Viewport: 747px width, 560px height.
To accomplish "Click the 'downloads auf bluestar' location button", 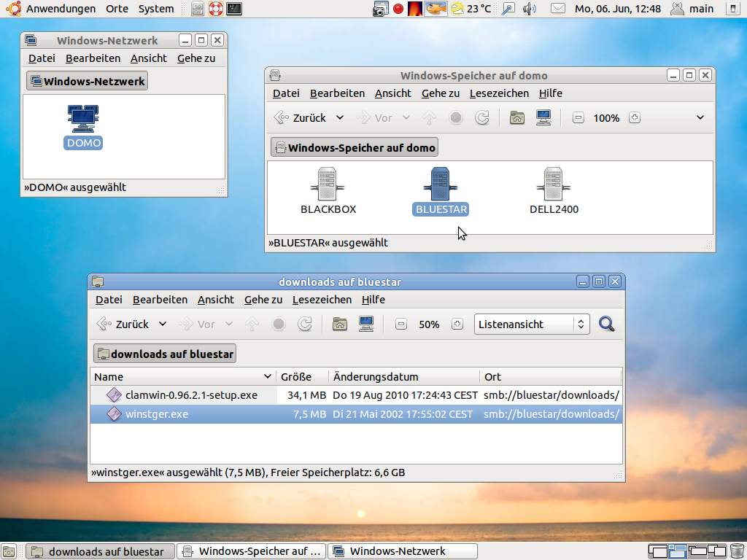I will 165,354.
